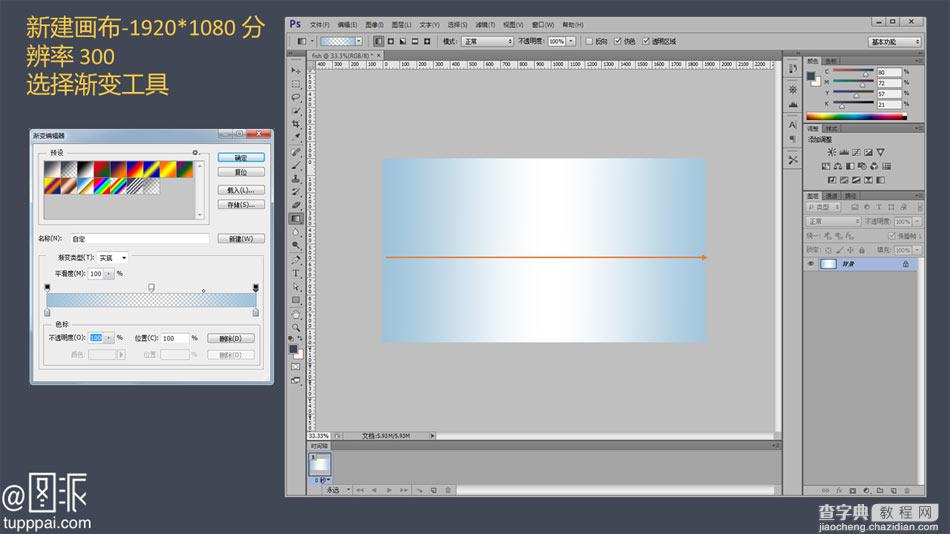
Task: Click Reset (复位) in Gradient Editor
Action: pos(241,172)
